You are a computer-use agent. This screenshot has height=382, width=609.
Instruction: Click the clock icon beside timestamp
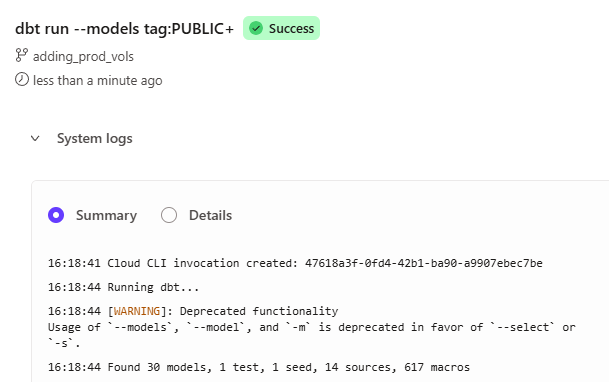(22, 79)
